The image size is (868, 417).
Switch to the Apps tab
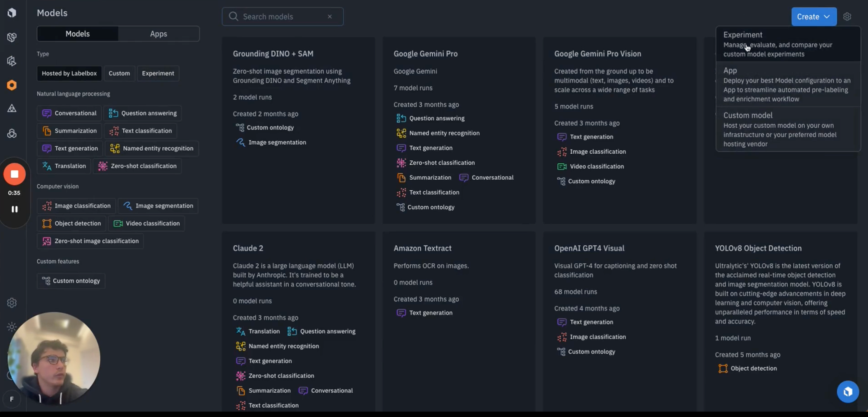click(x=158, y=34)
